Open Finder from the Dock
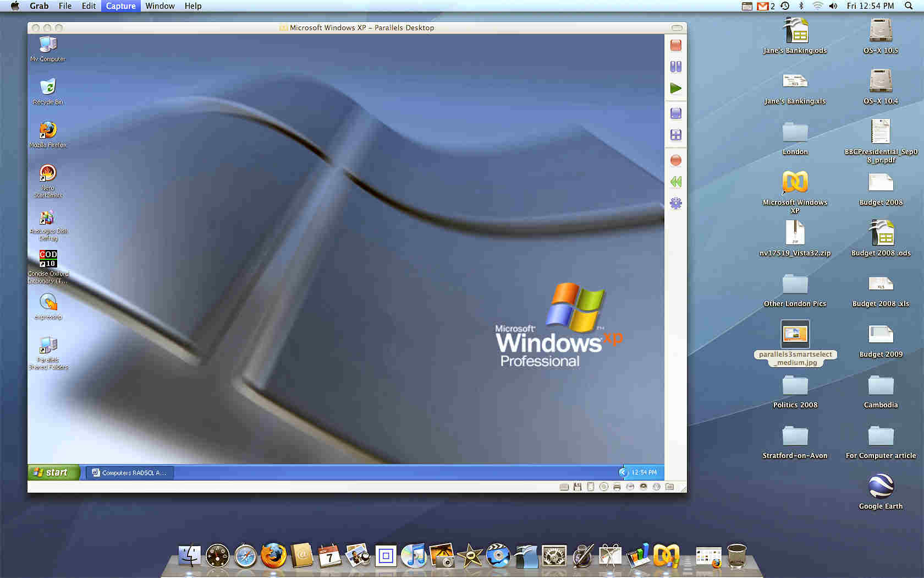The width and height of the screenshot is (924, 578). pos(190,556)
